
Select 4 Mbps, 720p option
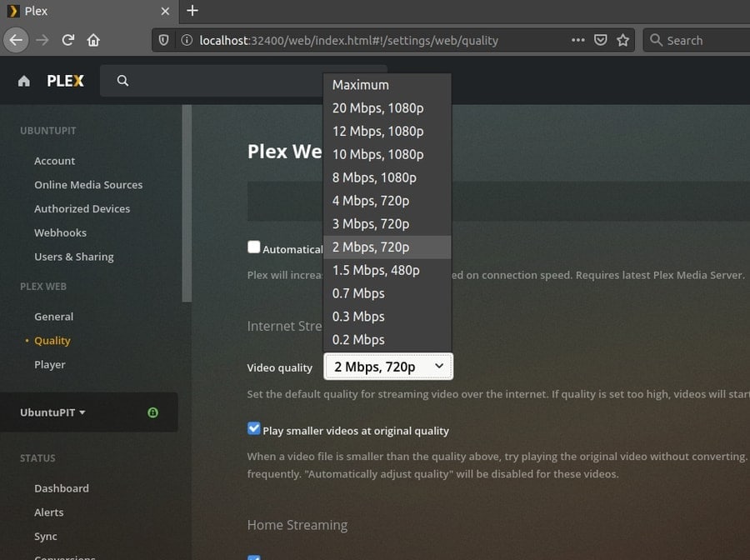click(x=387, y=201)
